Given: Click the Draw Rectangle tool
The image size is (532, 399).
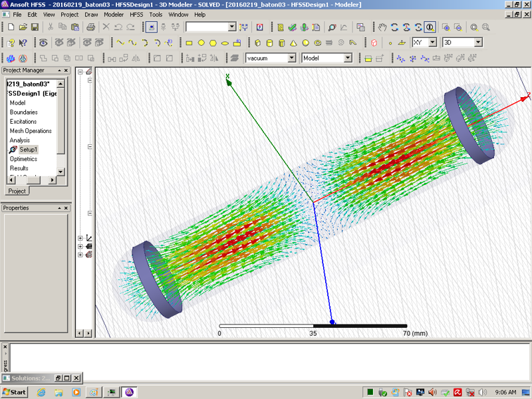Looking at the screenshot, I should (x=189, y=43).
